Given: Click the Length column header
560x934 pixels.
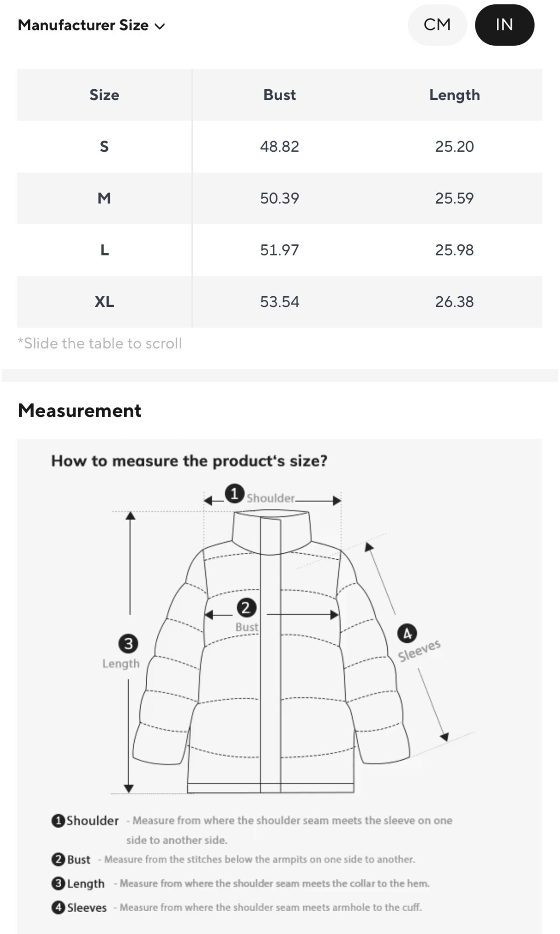Looking at the screenshot, I should coord(454,95).
